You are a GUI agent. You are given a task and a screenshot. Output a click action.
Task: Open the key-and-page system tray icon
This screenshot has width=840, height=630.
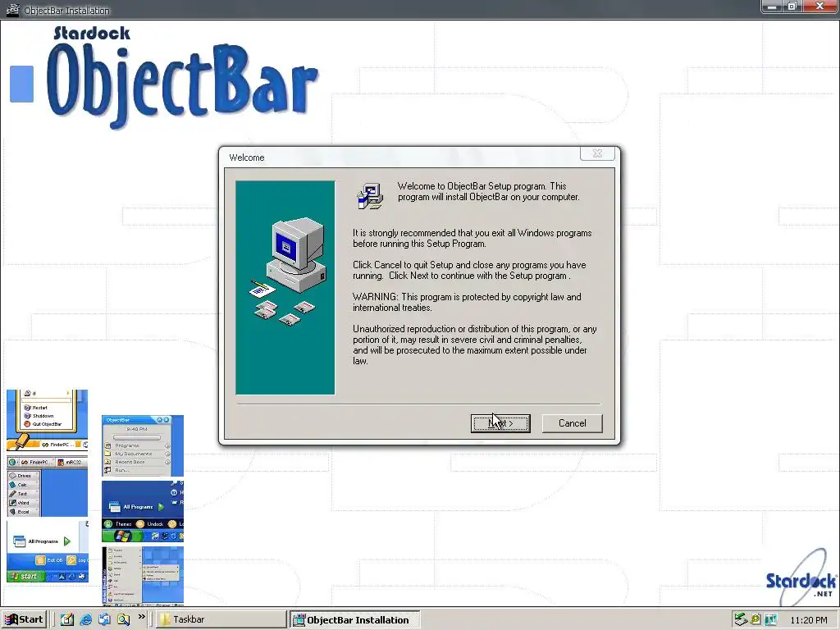[756, 619]
